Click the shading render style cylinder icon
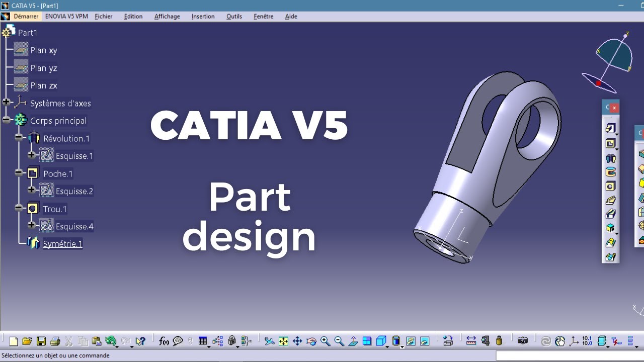The width and height of the screenshot is (644, 362). pos(396,341)
